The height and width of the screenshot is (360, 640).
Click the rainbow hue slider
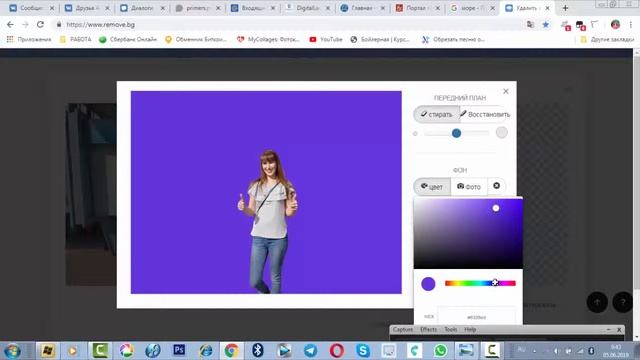click(480, 283)
